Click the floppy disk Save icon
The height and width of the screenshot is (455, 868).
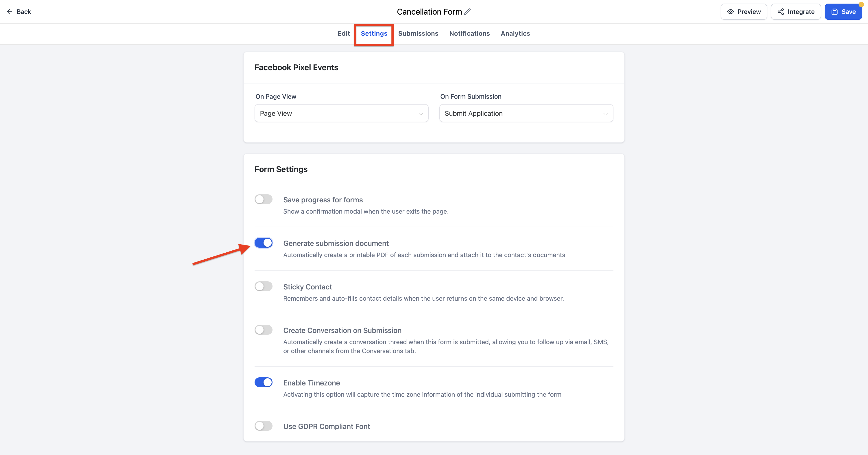tap(835, 12)
